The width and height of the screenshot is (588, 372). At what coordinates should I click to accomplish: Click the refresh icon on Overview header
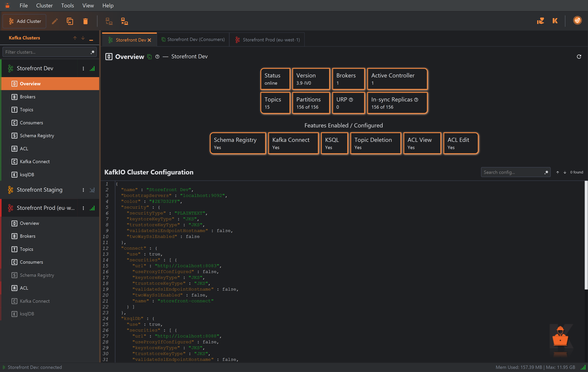579,57
